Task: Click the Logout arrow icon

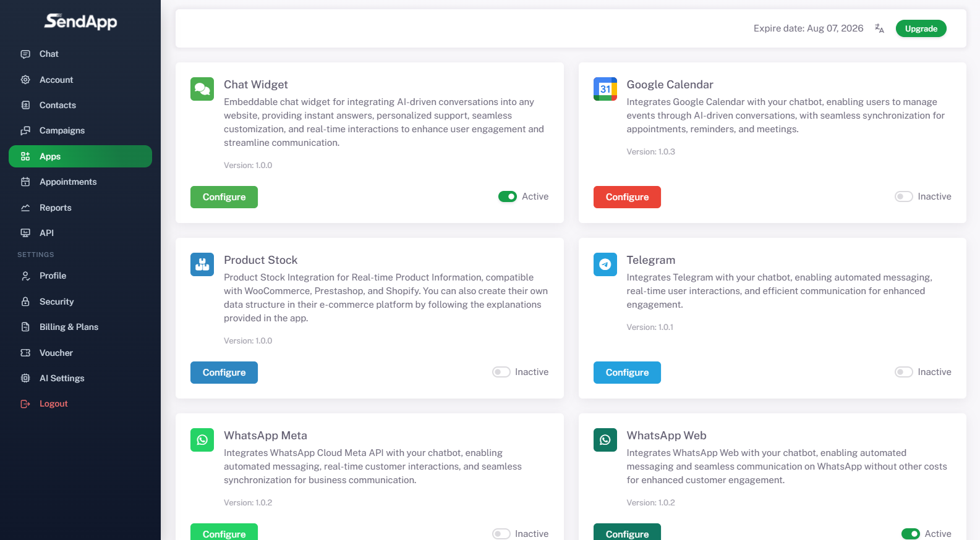Action: [x=25, y=403]
